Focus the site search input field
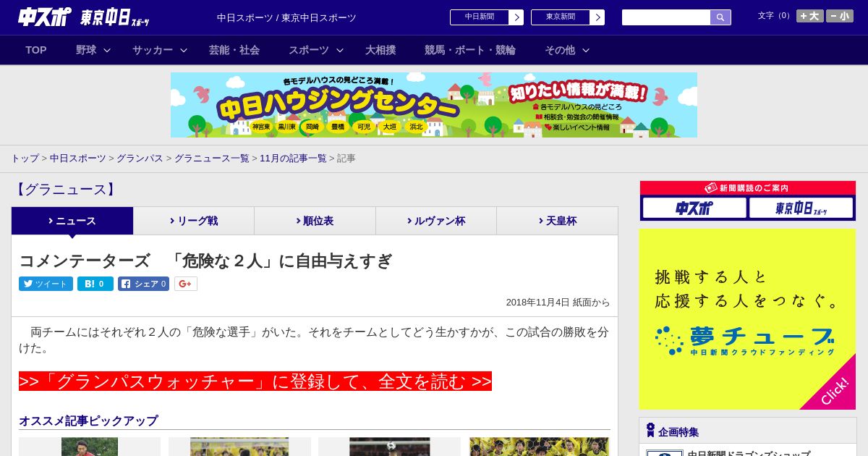Viewport: 868px width, 456px height. pyautogui.click(x=666, y=17)
